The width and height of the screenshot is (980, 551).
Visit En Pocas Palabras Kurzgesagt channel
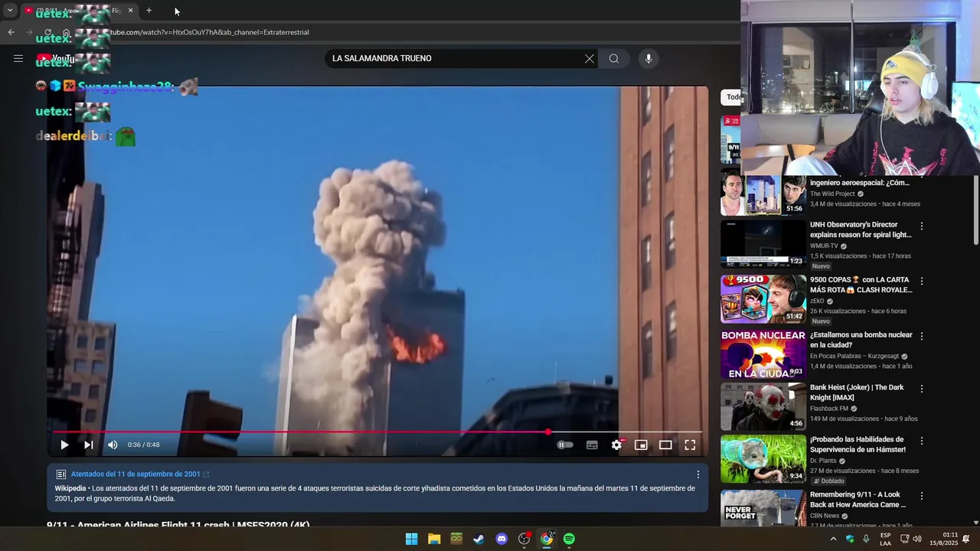[x=854, y=357]
